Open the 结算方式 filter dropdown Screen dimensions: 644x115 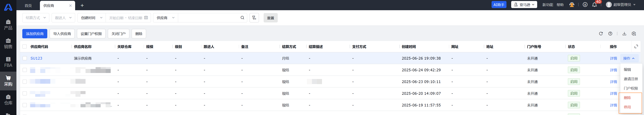coord(36,18)
